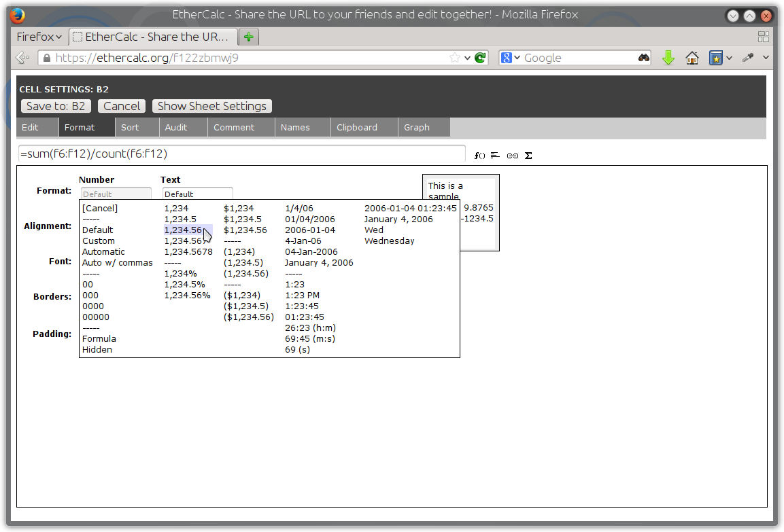Image resolution: width=784 pixels, height=532 pixels.
Task: Choose [Cancel] in the format list
Action: point(100,209)
